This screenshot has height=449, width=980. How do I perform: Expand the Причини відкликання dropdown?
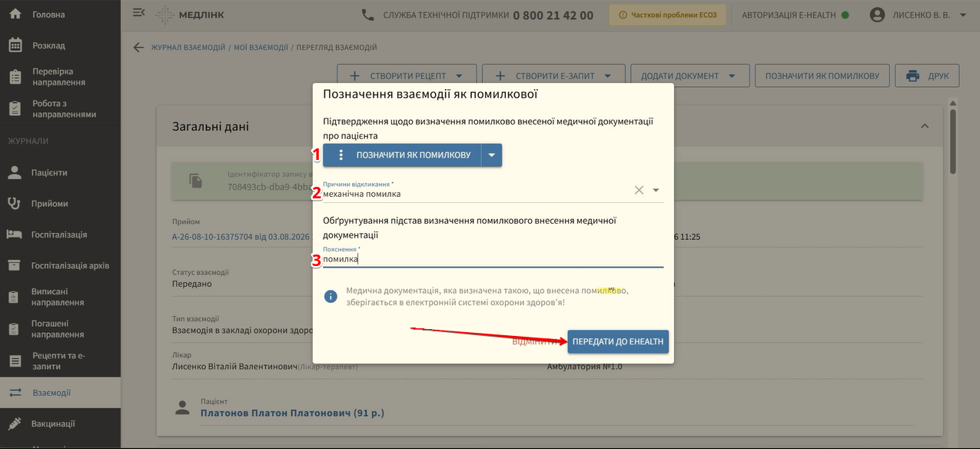click(656, 190)
